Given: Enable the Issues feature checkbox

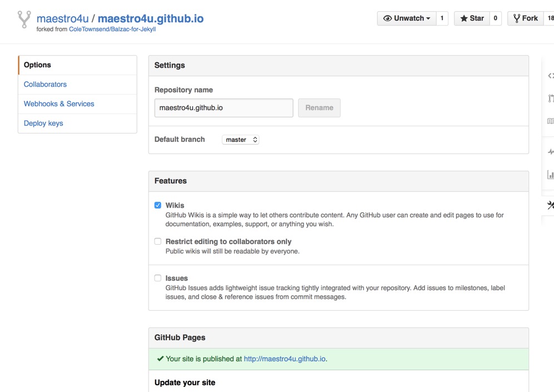Looking at the screenshot, I should [x=158, y=278].
